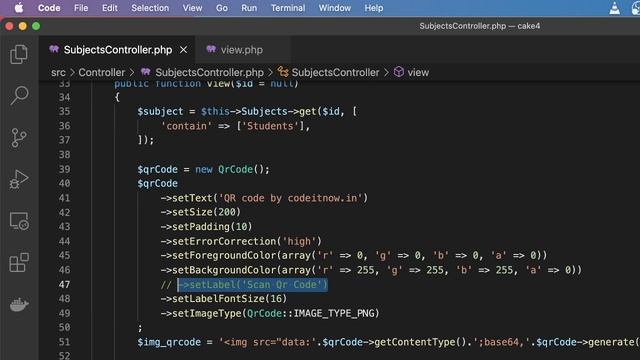Click on ->setLabelFontSize(16) code
Image resolution: width=640 pixels, height=360 pixels.
coord(224,299)
